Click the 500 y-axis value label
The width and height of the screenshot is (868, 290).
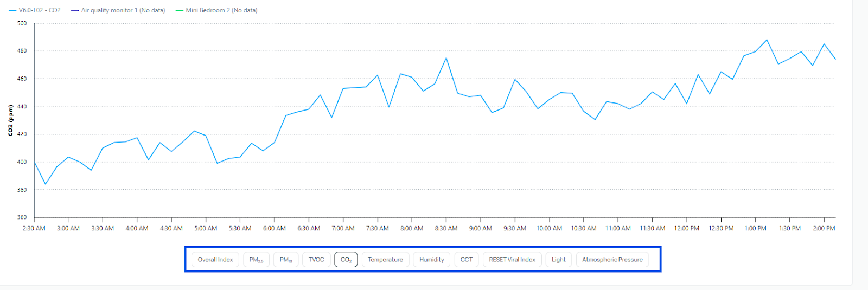(22, 23)
